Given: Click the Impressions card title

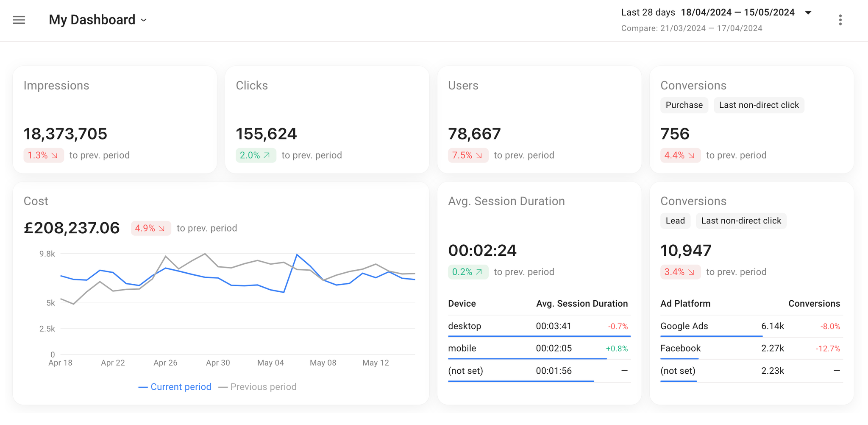Looking at the screenshot, I should (56, 86).
